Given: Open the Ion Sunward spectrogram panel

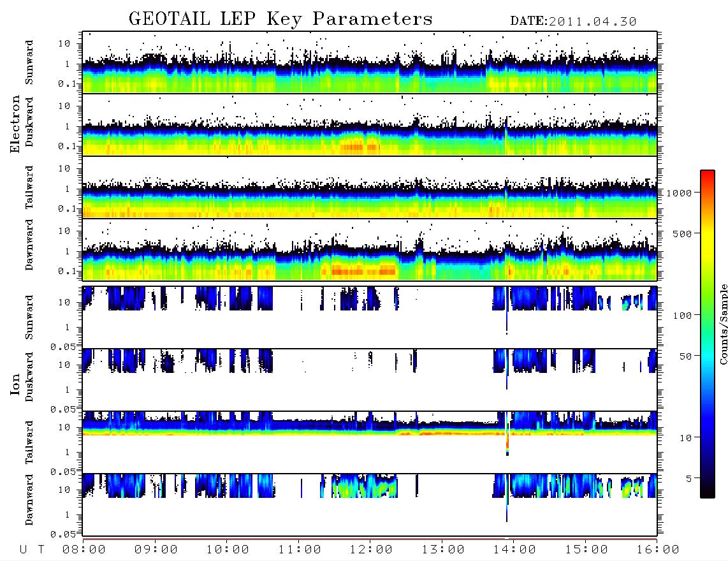Looking at the screenshot, I should [370, 317].
